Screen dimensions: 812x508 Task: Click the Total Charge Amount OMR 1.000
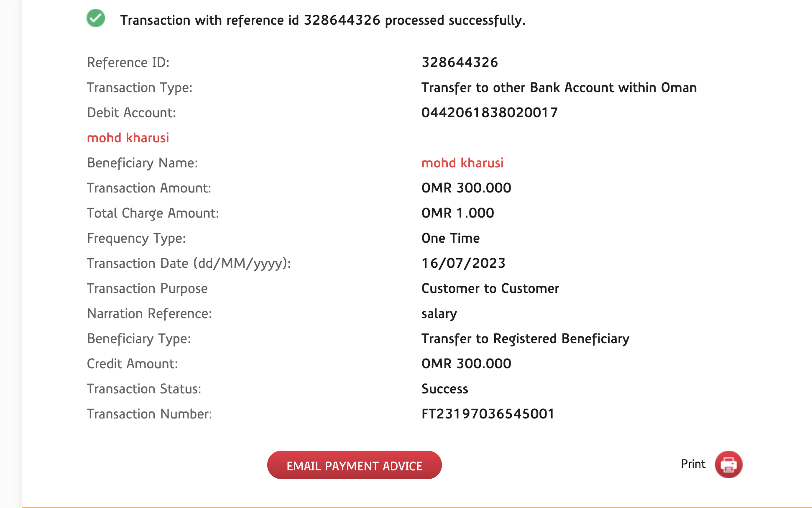[458, 213]
